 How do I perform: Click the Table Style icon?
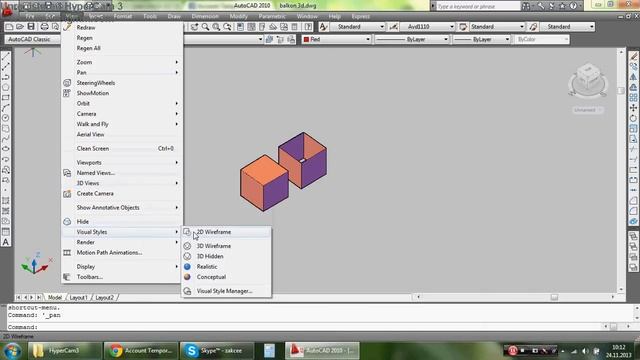pos(463,27)
